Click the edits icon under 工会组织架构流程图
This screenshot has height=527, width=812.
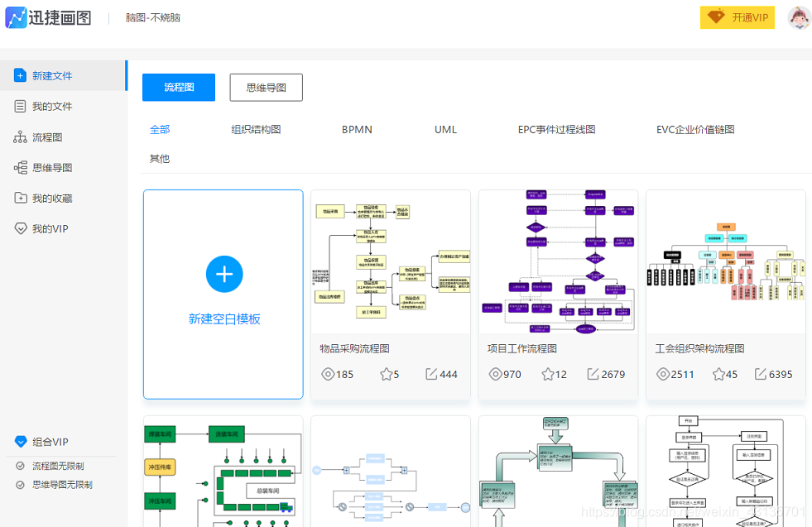click(x=759, y=374)
